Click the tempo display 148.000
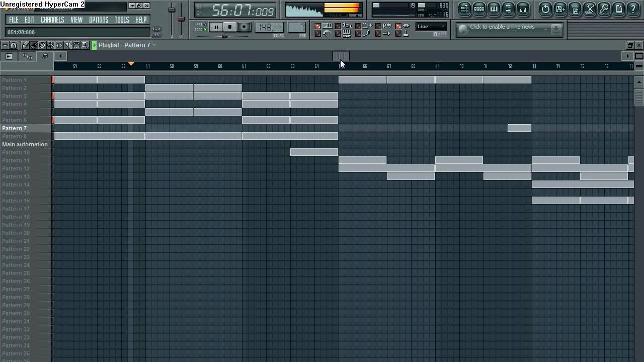The width and height of the screenshot is (644, 362). tap(270, 28)
